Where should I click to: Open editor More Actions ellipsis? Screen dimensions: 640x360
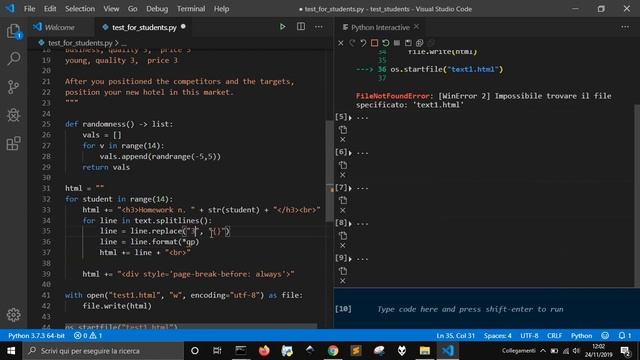(x=319, y=27)
